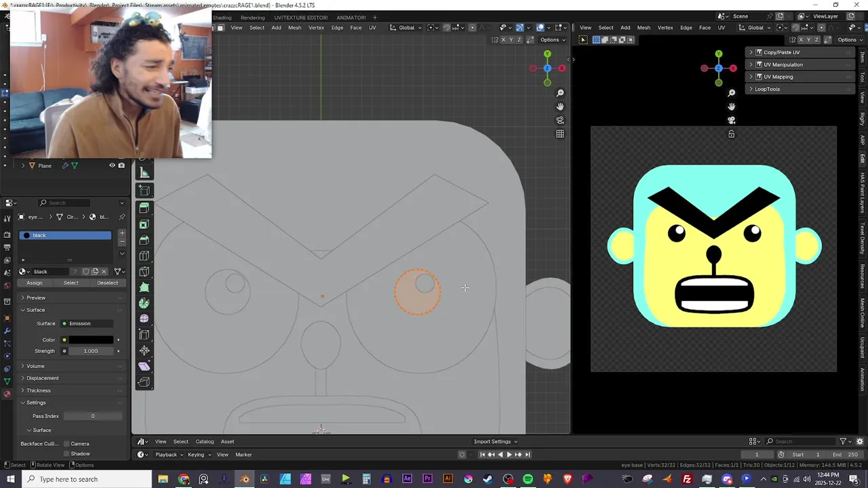Click the Assign material button

(x=34, y=283)
